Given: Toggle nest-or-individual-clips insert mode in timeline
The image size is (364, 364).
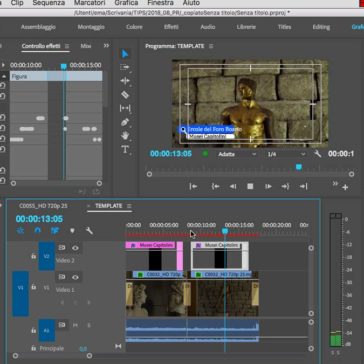Looking at the screenshot, I should click(20, 230).
